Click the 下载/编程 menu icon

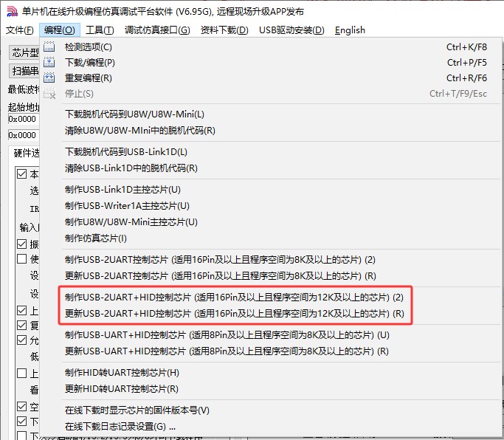point(49,63)
